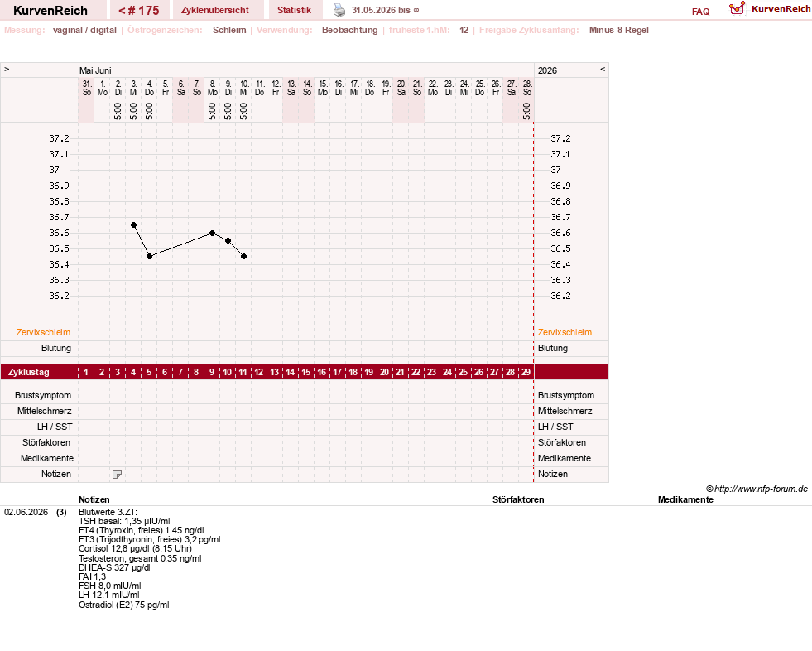Click the Brustsymptom row label on left

pos(43,395)
